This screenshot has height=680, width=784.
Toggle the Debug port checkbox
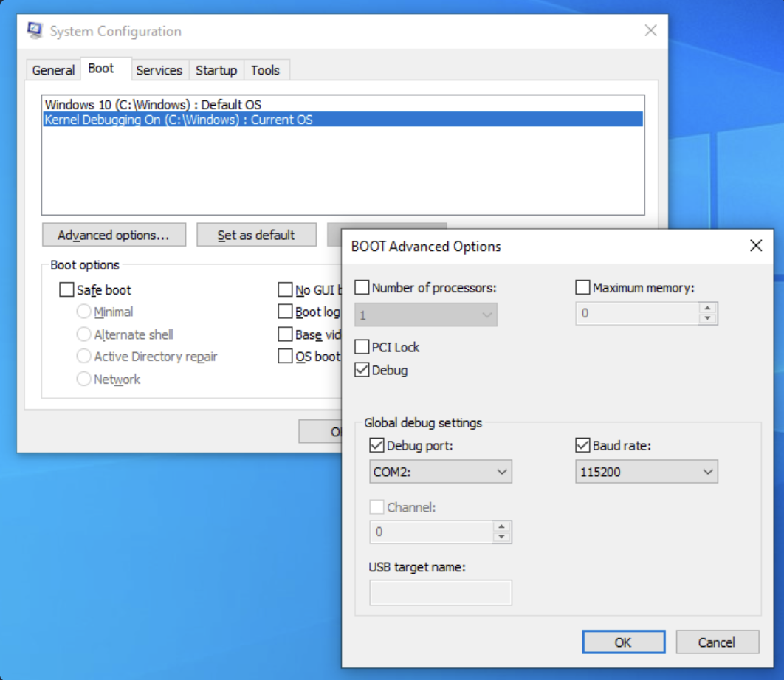pos(376,445)
